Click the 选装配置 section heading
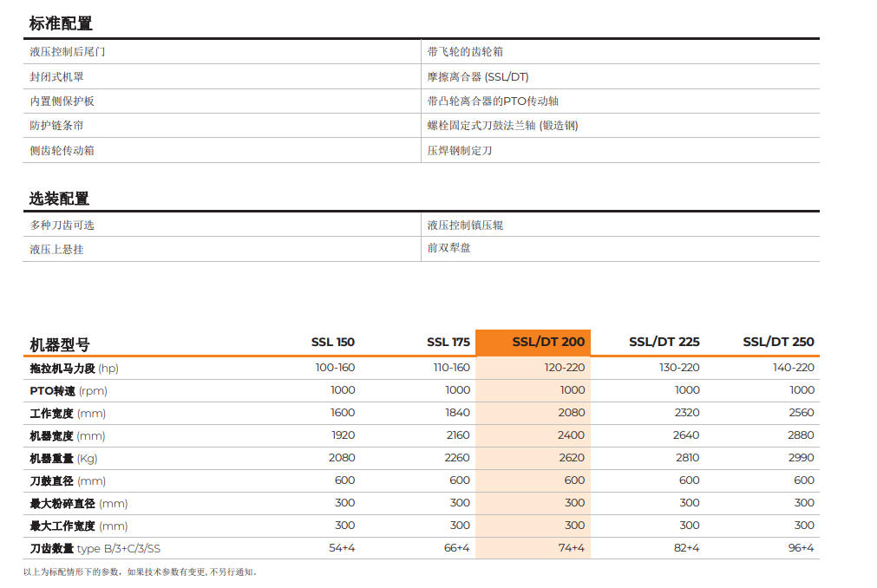This screenshot has width=877, height=588. point(59,199)
